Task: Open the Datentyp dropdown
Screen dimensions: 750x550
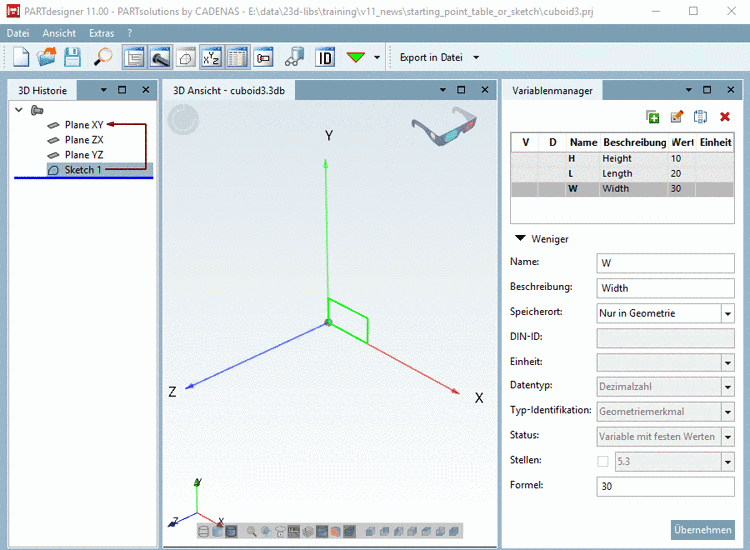Action: coord(728,386)
